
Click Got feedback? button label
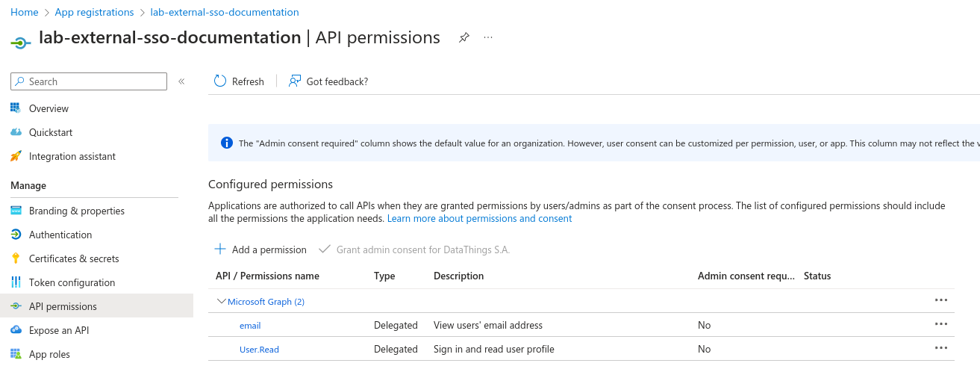337,81
